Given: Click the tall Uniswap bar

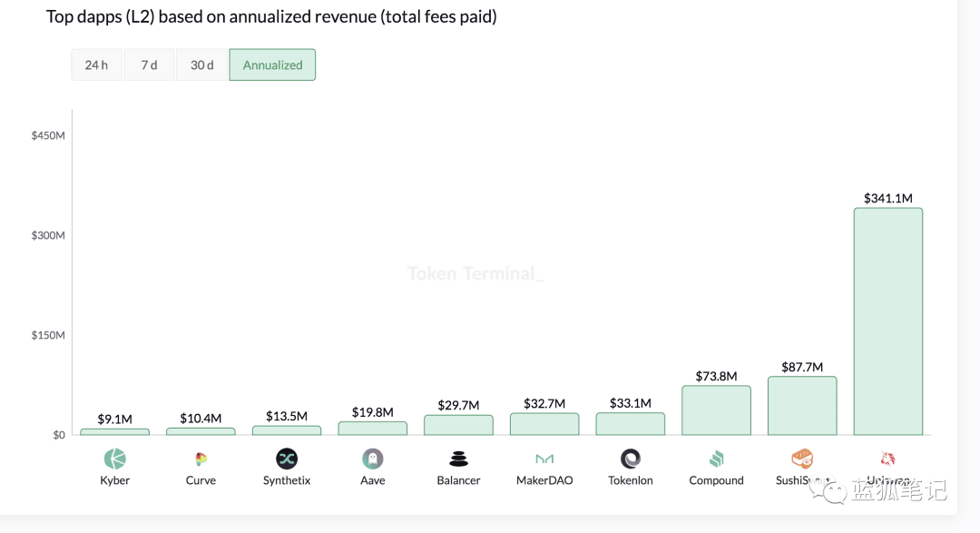Looking at the screenshot, I should (888, 321).
